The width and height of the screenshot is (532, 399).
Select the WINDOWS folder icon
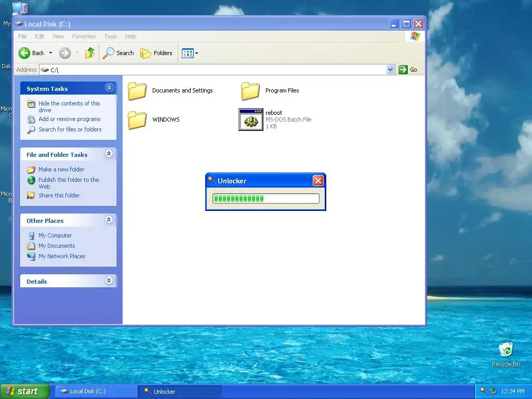tap(137, 120)
